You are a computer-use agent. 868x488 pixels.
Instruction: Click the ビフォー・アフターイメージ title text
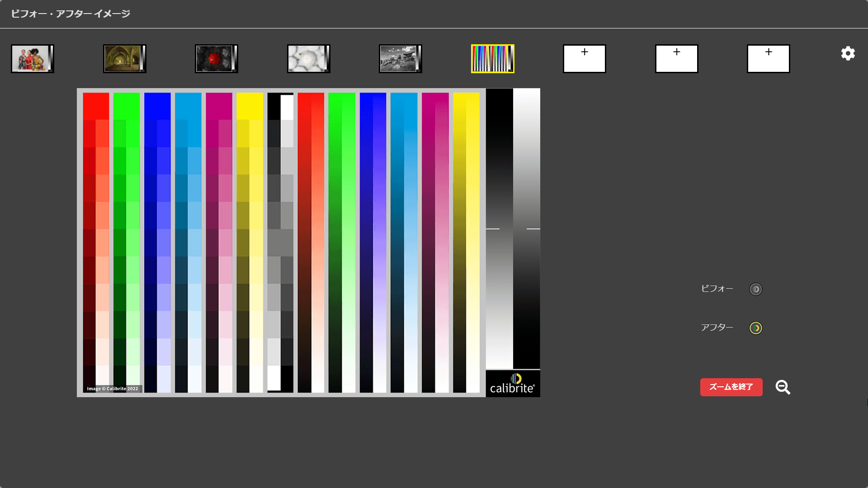point(71,14)
